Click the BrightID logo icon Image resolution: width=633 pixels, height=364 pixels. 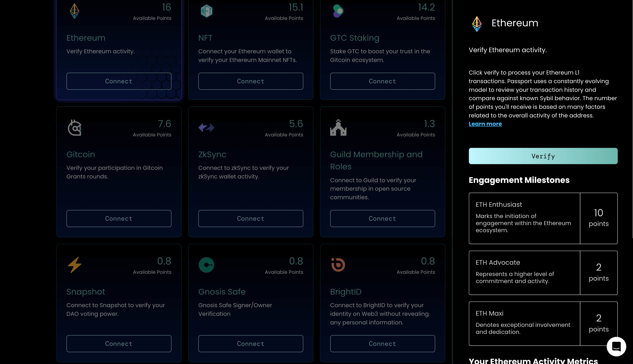338,265
